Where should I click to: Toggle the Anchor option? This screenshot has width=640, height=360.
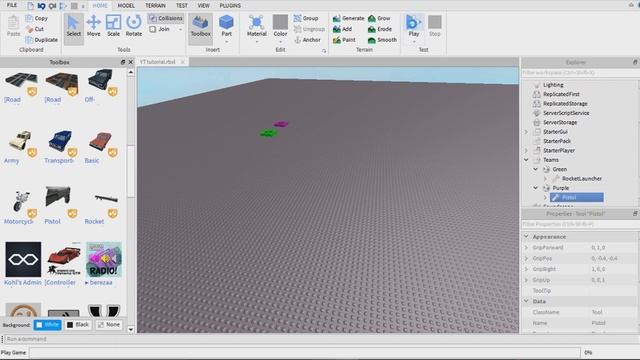(307, 40)
